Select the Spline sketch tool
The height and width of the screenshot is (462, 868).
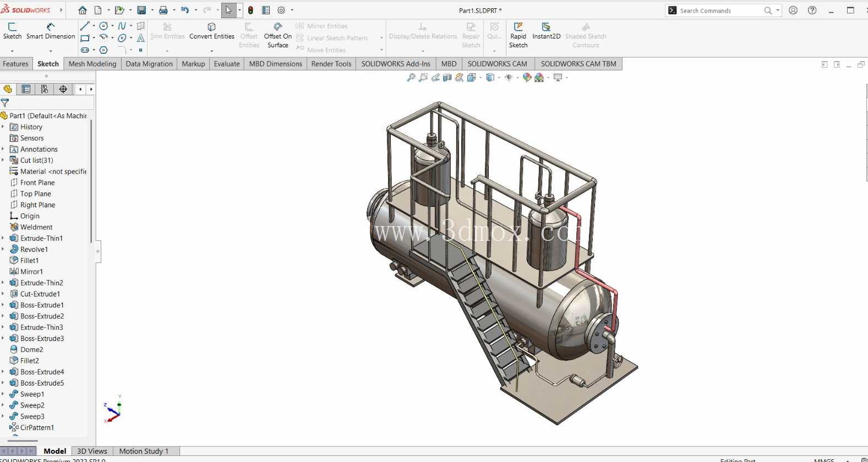pos(122,26)
